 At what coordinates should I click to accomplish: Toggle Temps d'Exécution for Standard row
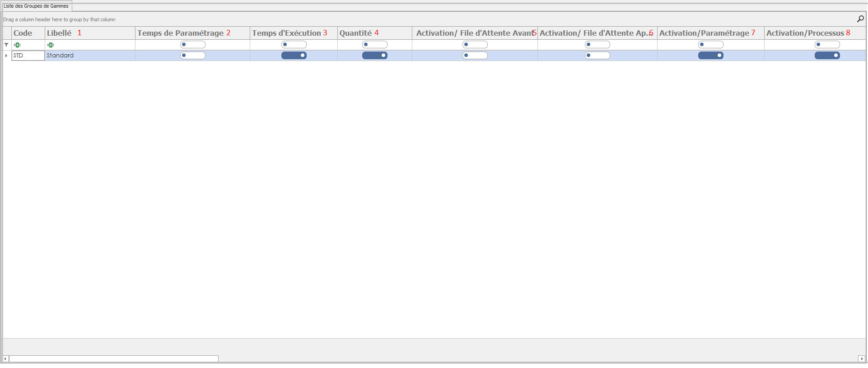(x=294, y=56)
